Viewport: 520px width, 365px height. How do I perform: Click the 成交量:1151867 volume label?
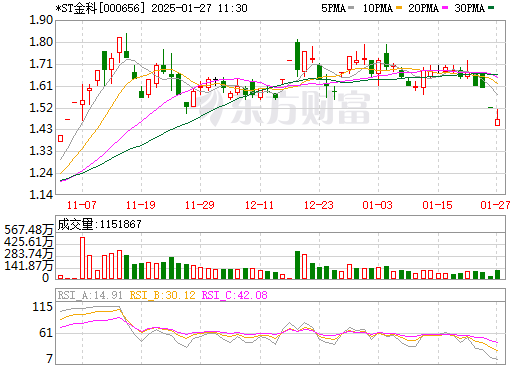tap(99, 224)
